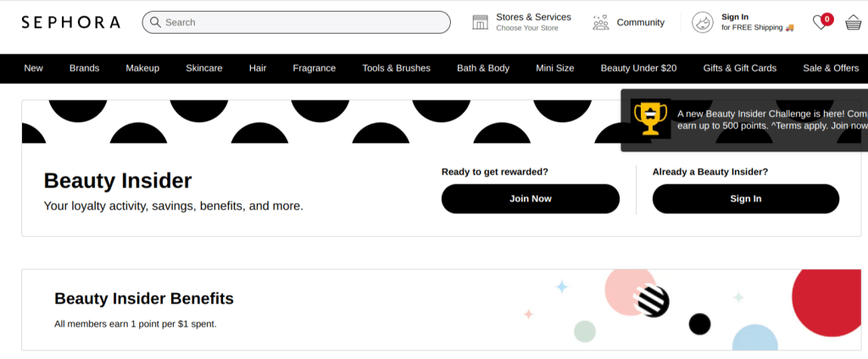
Task: Click Sign In for FREE Shipping
Action: click(x=757, y=22)
